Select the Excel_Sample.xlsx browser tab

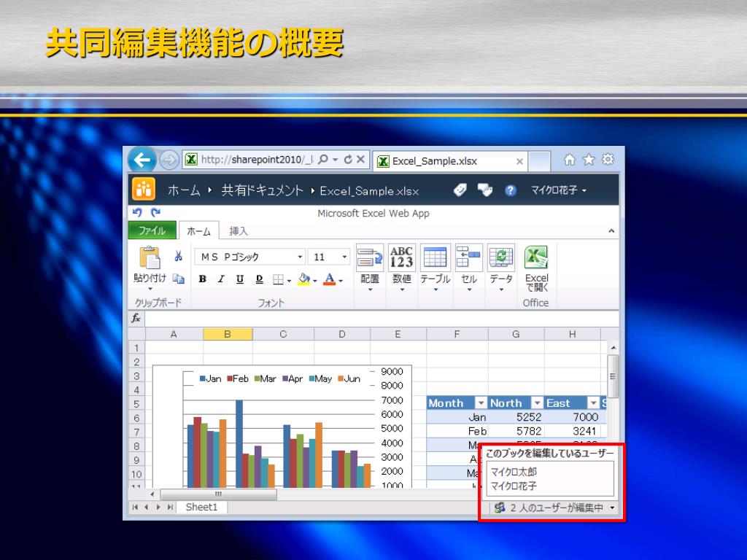tap(449, 161)
